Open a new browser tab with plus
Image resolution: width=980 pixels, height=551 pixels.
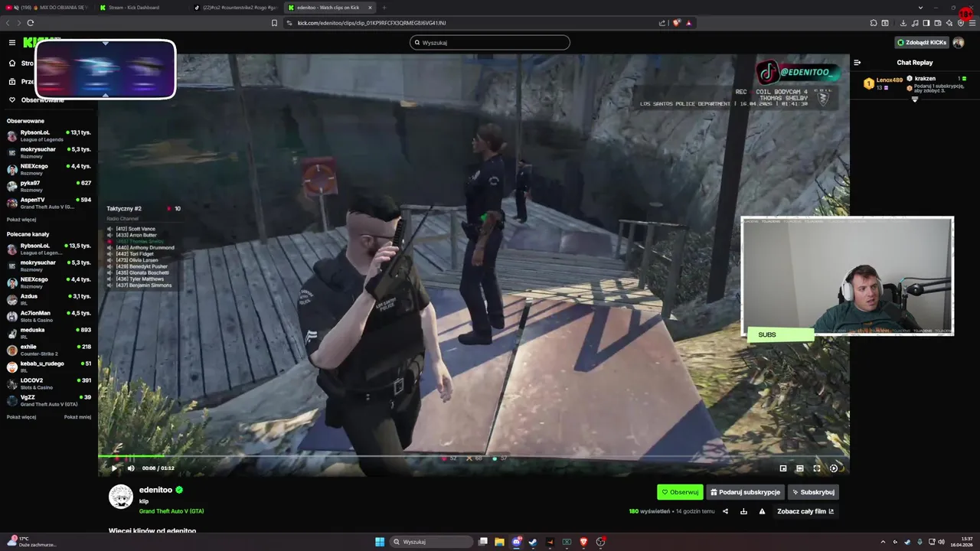(x=384, y=7)
